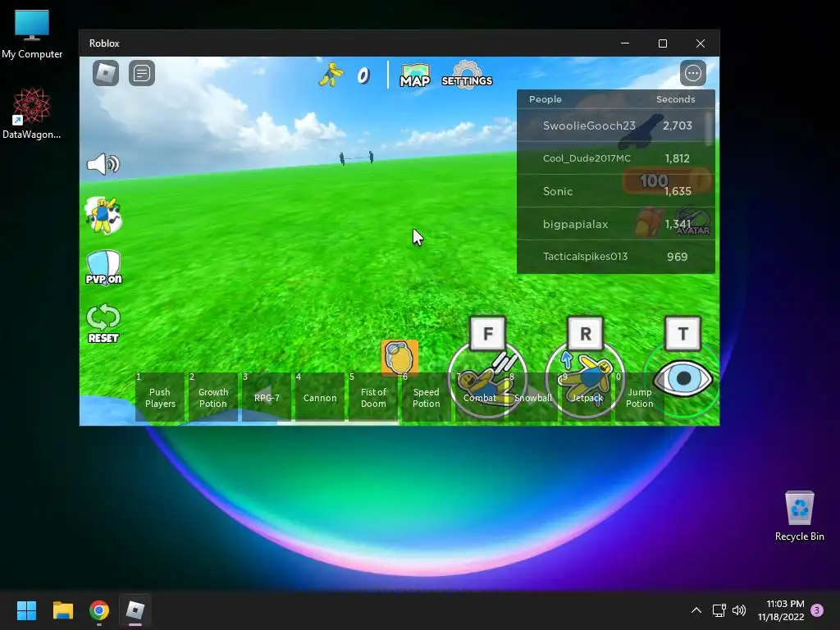
Task: Open My Computer desktop icon
Action: click(32, 34)
